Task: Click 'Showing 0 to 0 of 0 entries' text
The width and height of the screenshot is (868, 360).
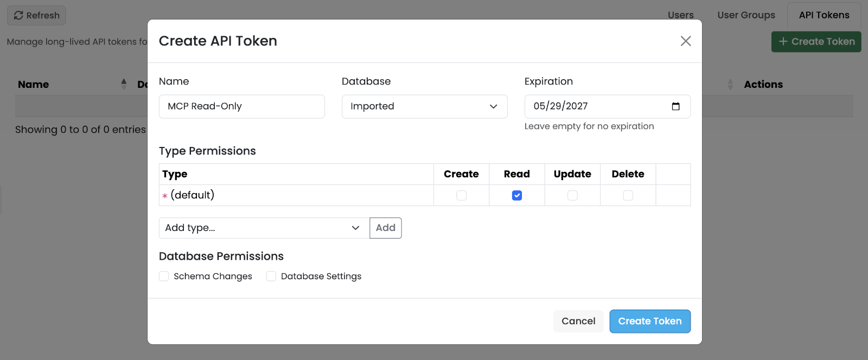Action: (x=80, y=130)
